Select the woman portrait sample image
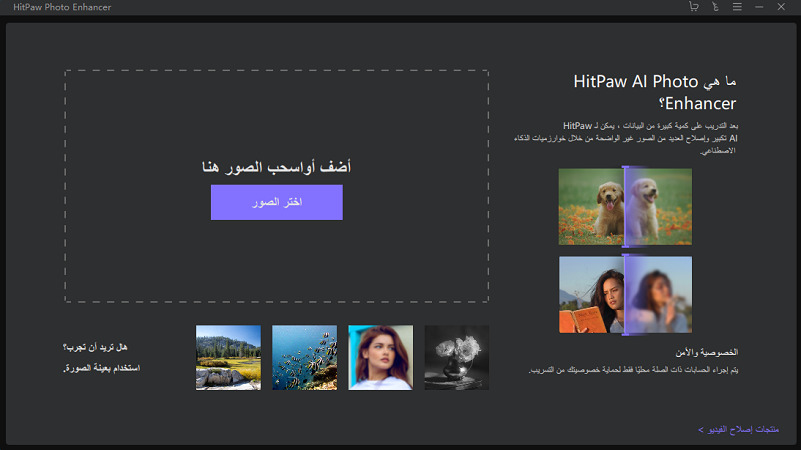801x450 pixels. pyautogui.click(x=381, y=358)
